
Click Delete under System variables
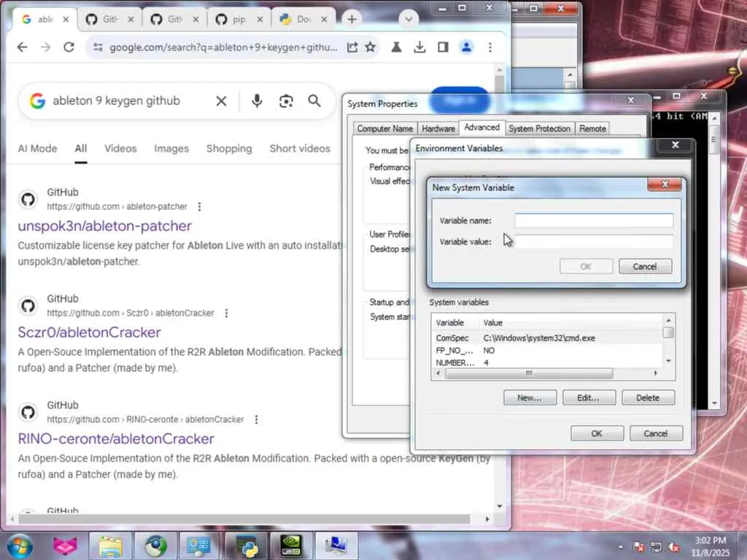coord(648,397)
